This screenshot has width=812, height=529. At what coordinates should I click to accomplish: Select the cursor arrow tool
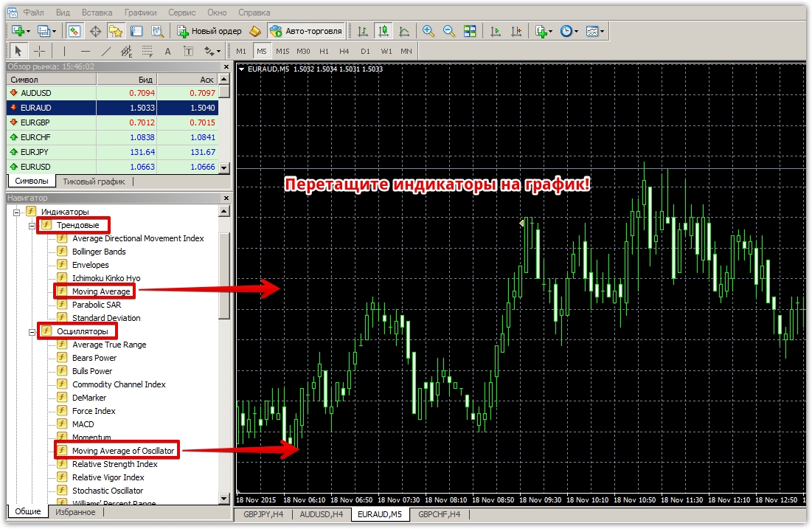tap(18, 51)
